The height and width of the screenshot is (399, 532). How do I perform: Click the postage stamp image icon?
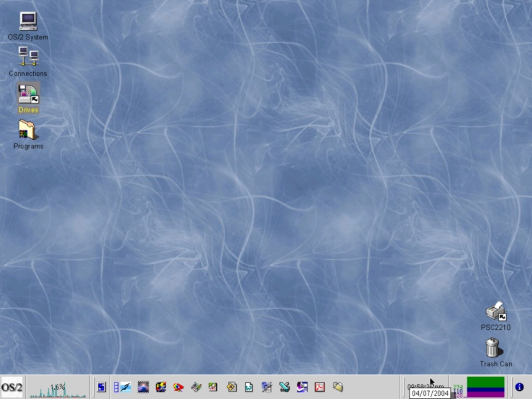tap(143, 387)
